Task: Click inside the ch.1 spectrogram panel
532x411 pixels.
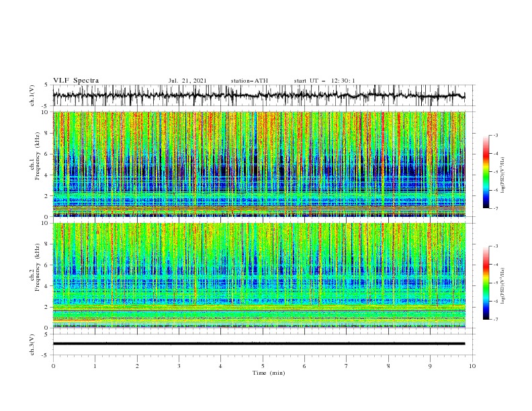Action: pos(259,164)
